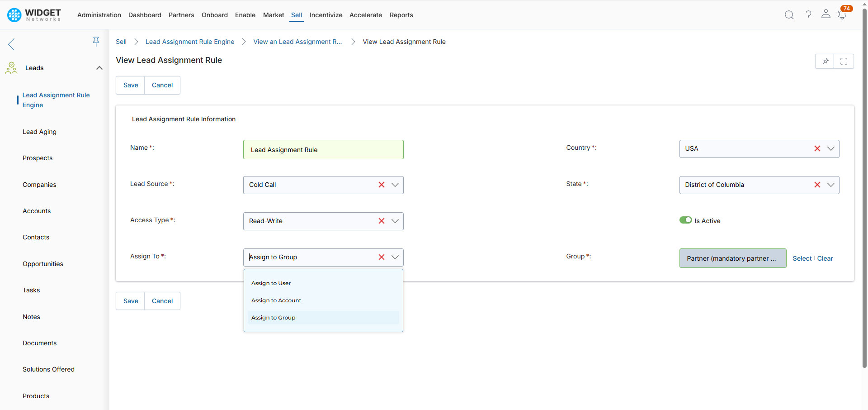Image resolution: width=868 pixels, height=410 pixels.
Task: Open the State dropdown
Action: (x=831, y=185)
